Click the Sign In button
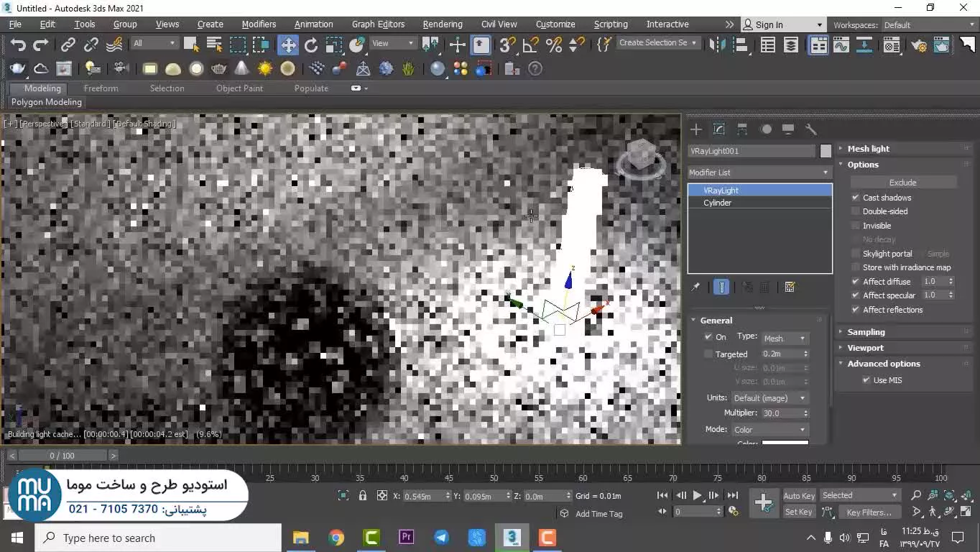980x552 pixels. point(782,25)
